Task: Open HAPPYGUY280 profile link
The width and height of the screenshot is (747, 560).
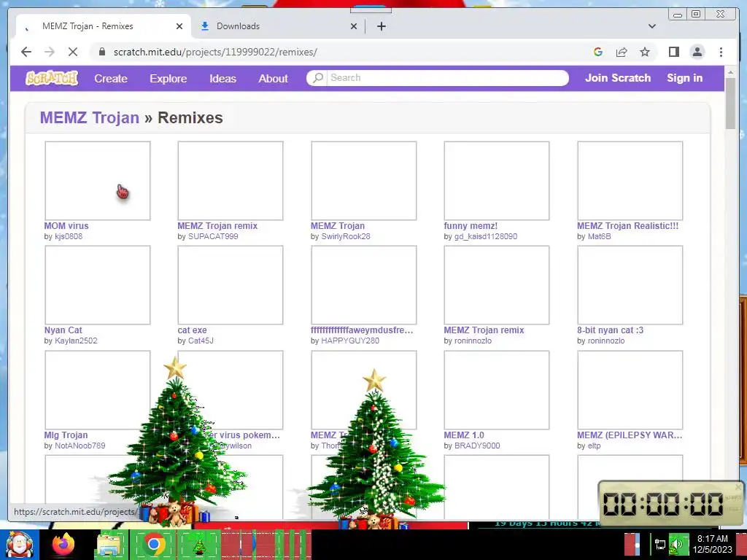Action: pos(350,341)
